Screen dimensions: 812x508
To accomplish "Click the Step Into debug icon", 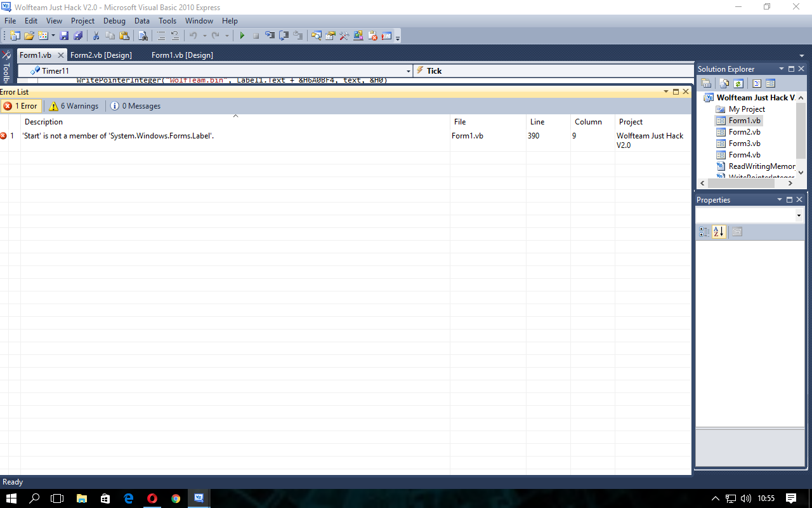I will coord(270,36).
